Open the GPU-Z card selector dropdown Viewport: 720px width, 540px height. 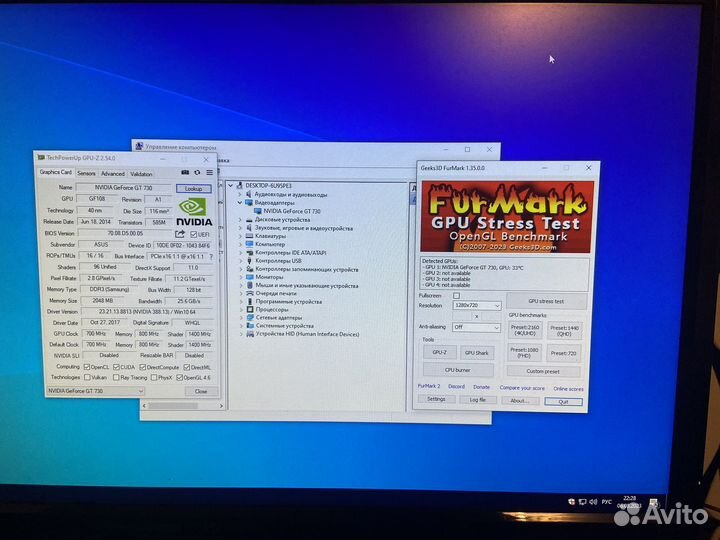[x=95, y=391]
